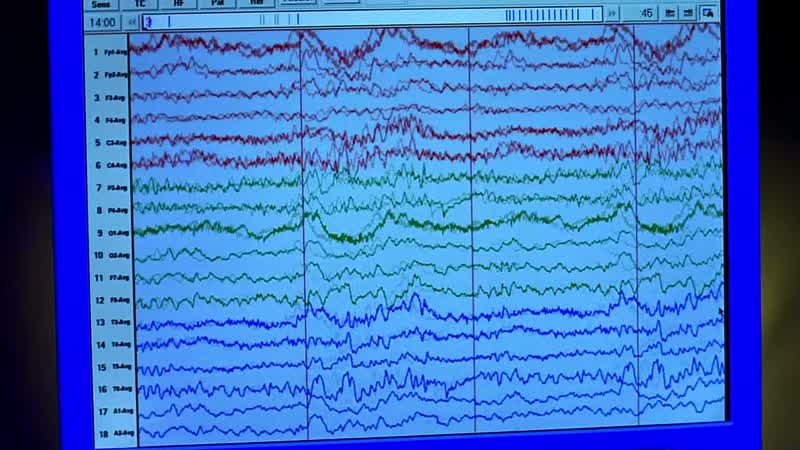Click the last top-right toolbar icon
The height and width of the screenshot is (450, 800).
click(708, 13)
